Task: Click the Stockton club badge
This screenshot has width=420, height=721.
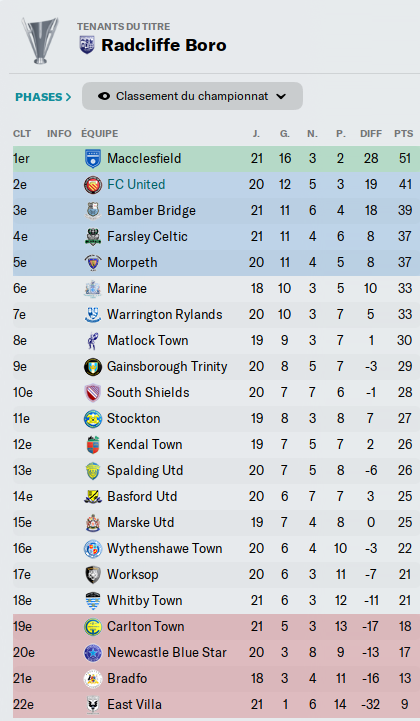Action: click(x=93, y=419)
